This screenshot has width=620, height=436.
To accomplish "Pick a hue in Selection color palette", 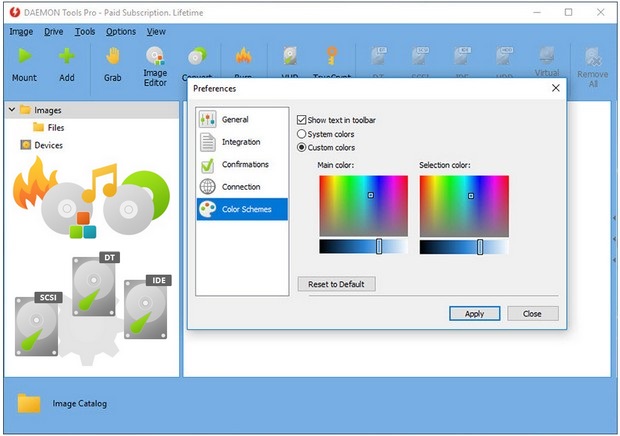I will [x=464, y=206].
